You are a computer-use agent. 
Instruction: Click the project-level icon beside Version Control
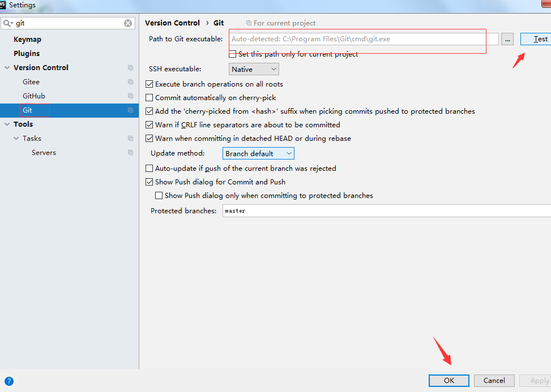[x=131, y=67]
